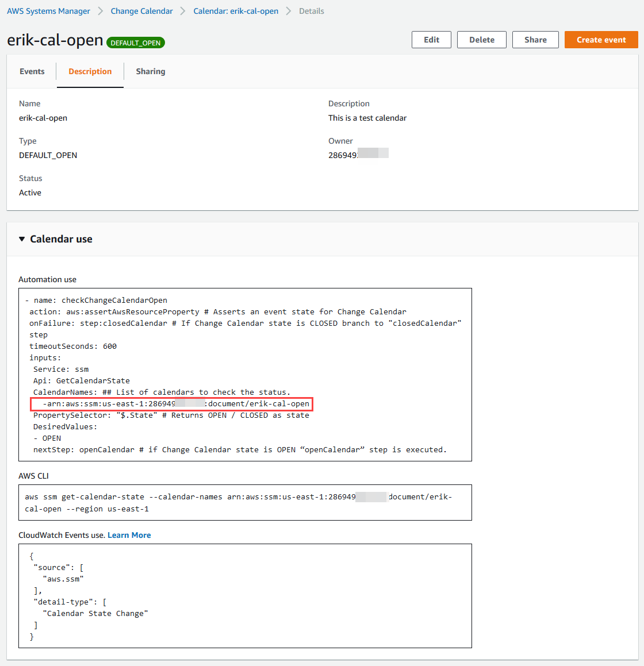Image resolution: width=644 pixels, height=666 pixels.
Task: Switch to the Events tab
Action: [32, 71]
